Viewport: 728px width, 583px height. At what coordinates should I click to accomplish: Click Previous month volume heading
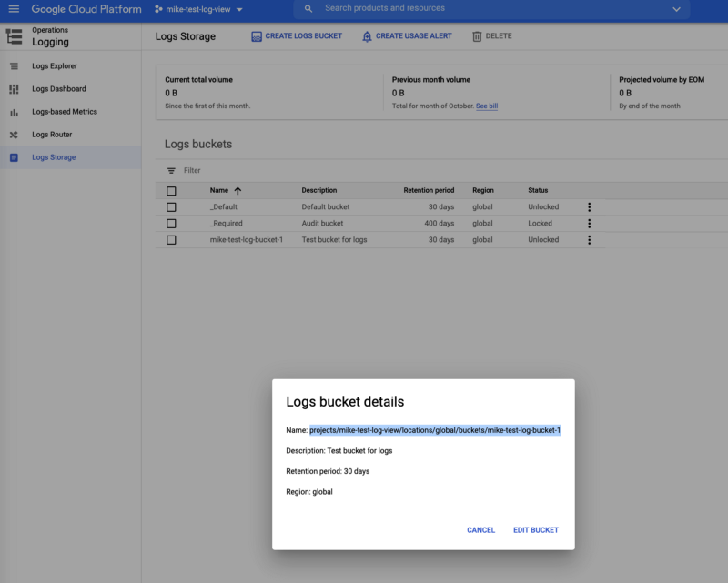click(x=430, y=80)
